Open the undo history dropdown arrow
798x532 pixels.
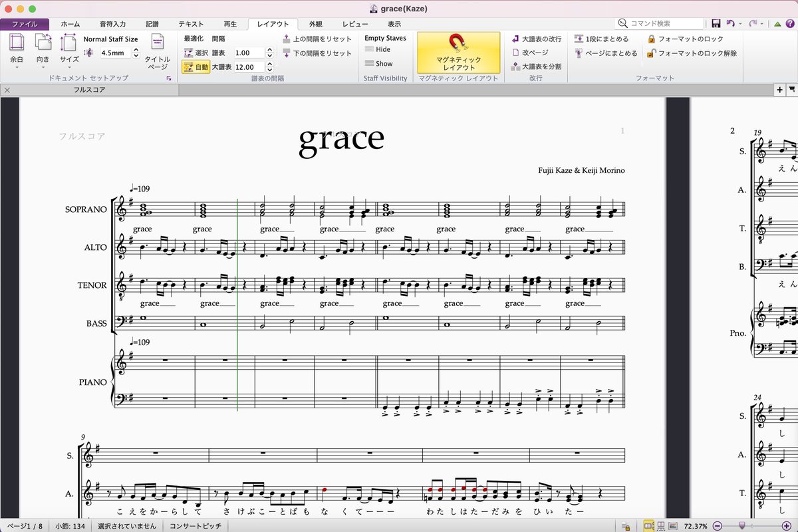pyautogui.click(x=740, y=24)
